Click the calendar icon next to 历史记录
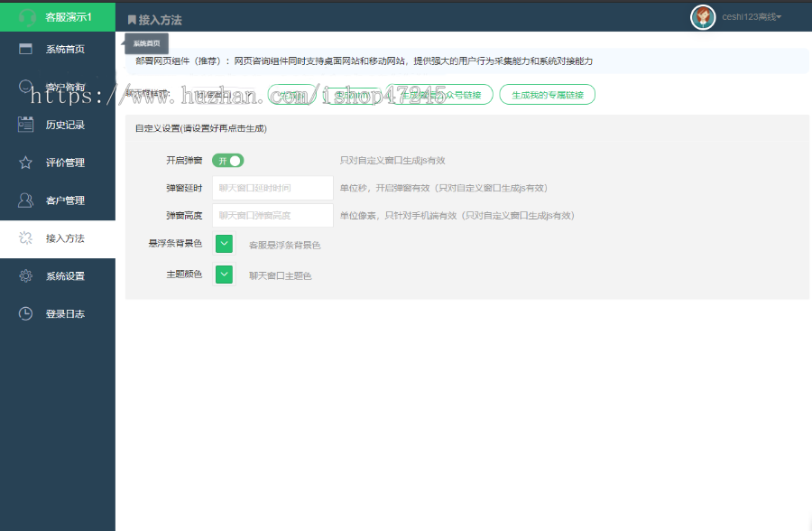 coord(25,125)
